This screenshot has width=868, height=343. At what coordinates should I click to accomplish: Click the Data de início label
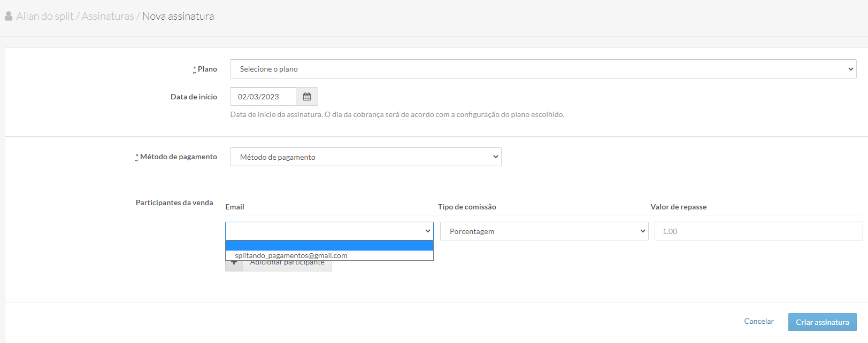click(194, 97)
